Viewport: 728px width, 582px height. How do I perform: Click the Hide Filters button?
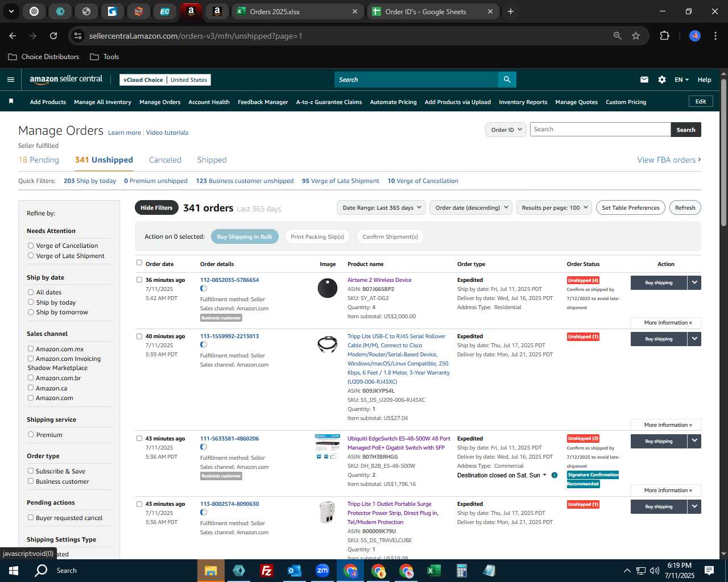[156, 207]
